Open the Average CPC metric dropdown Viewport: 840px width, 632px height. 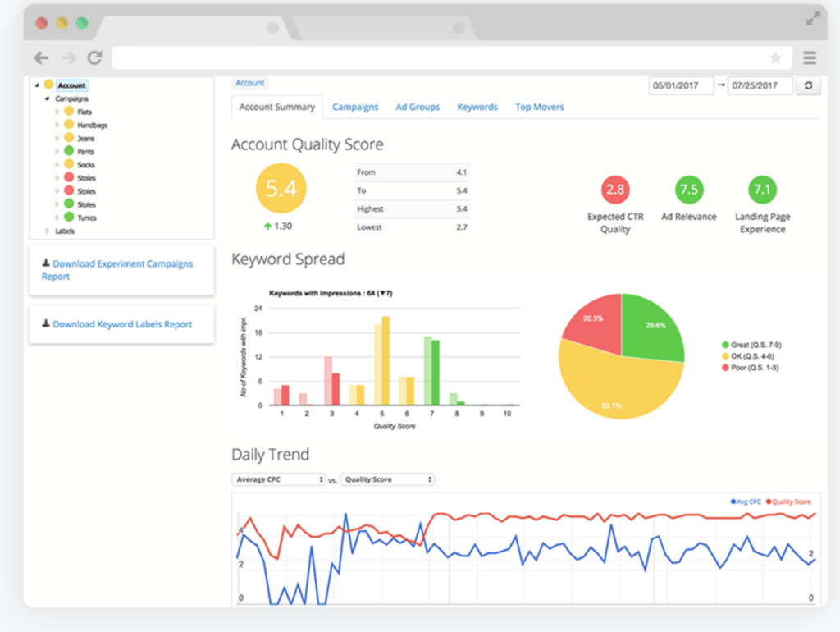click(279, 479)
